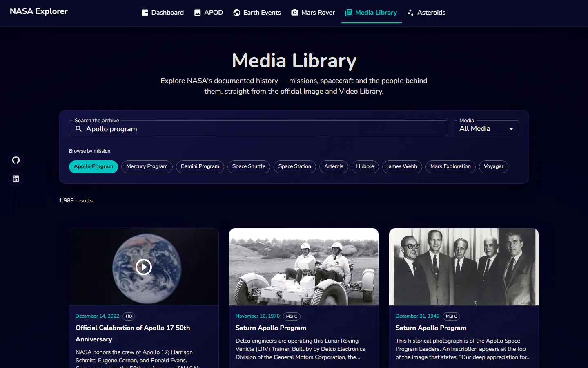Viewport: 588px width, 368px height.
Task: Click the Earth Events globe icon
Action: (x=237, y=13)
